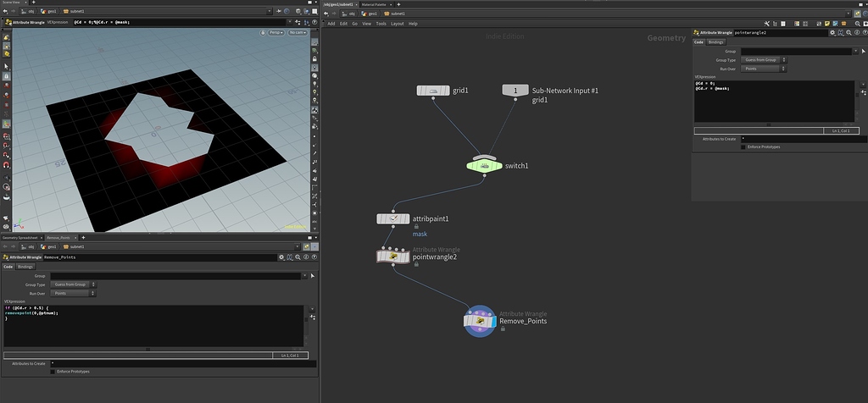Open the Persp viewport dropdown
This screenshot has height=403, width=868.
[276, 32]
